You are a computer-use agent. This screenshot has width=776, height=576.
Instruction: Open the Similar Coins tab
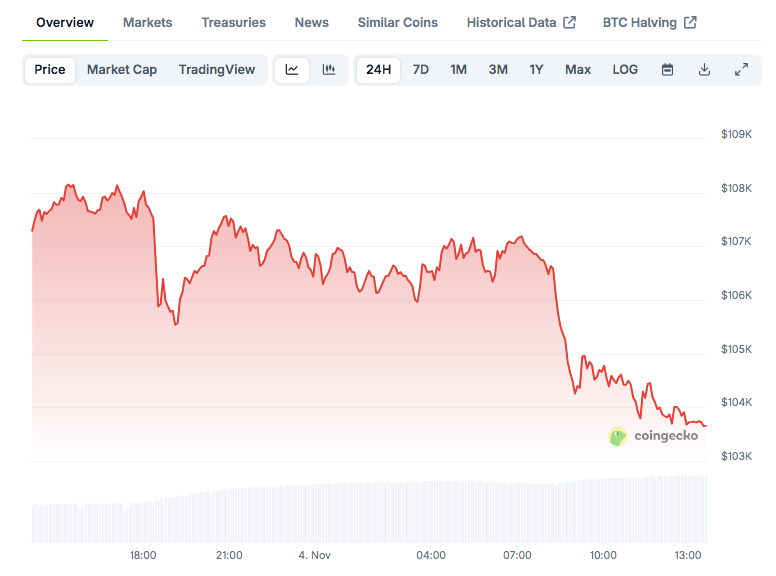click(398, 22)
